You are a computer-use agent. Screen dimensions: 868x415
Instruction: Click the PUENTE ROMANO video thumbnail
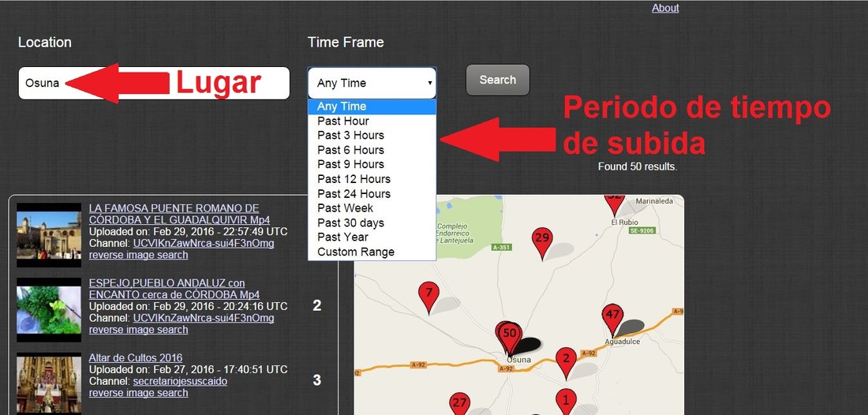[49, 234]
